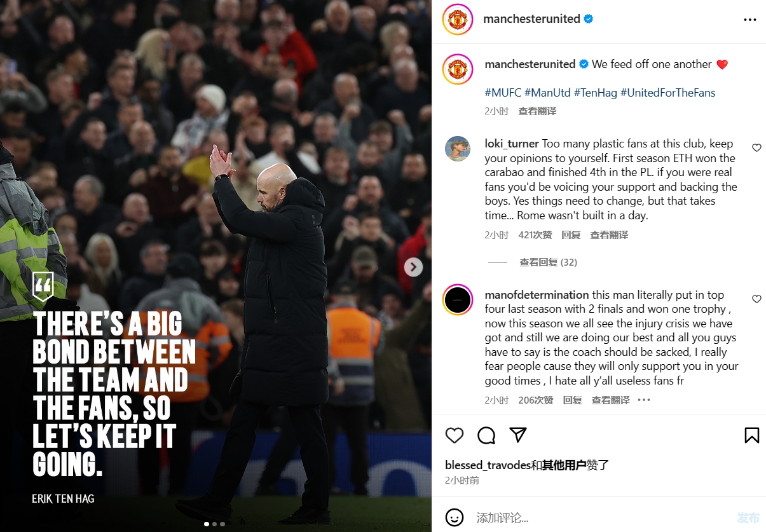Open more options on manofdetermination's comment

644,400
